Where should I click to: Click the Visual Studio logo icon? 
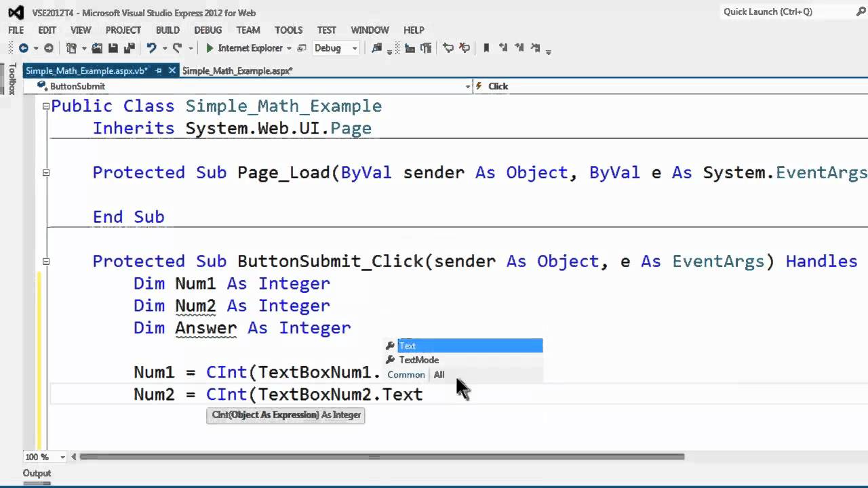[15, 12]
